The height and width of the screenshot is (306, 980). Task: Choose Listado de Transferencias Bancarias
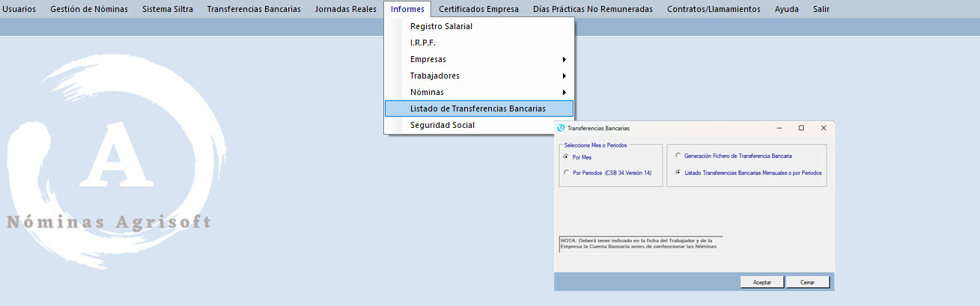click(x=478, y=108)
